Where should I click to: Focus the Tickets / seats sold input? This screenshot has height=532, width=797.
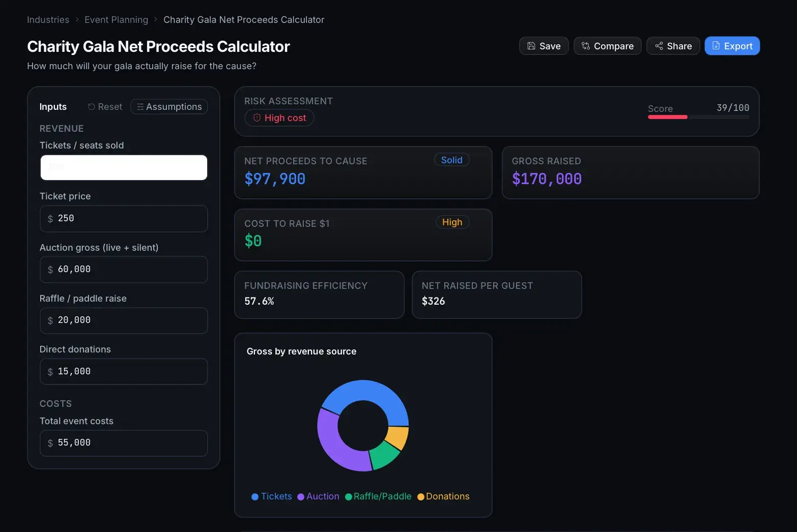(124, 167)
